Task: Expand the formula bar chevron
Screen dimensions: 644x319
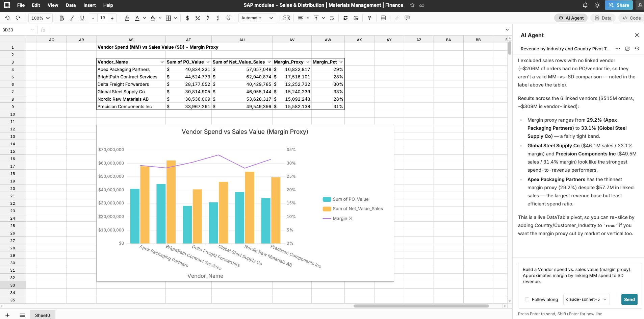Action: point(507,30)
